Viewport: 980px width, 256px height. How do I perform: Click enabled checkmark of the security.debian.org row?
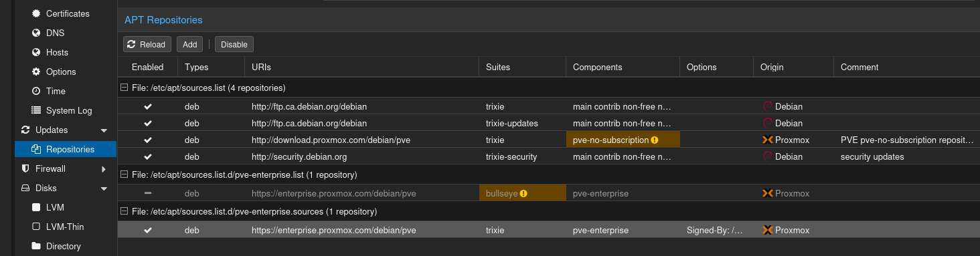(148, 156)
